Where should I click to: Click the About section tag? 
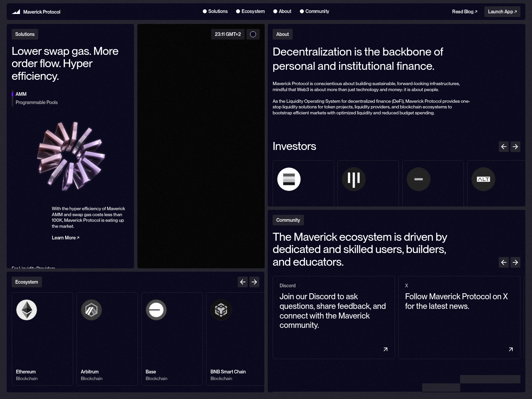coord(283,34)
